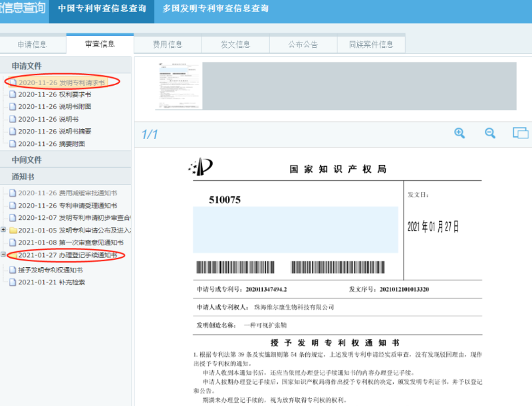The image size is (532, 406).
Task: Click the multi-page view icon beside zoom controls
Action: click(521, 133)
